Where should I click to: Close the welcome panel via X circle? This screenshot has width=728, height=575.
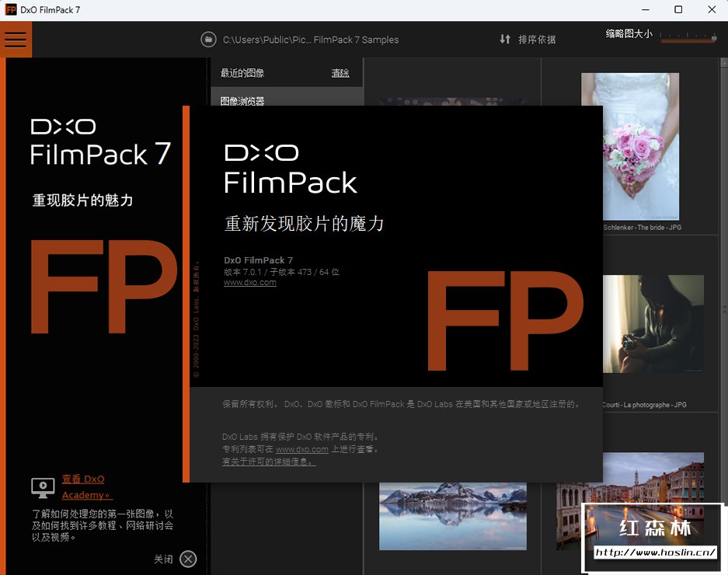click(188, 559)
